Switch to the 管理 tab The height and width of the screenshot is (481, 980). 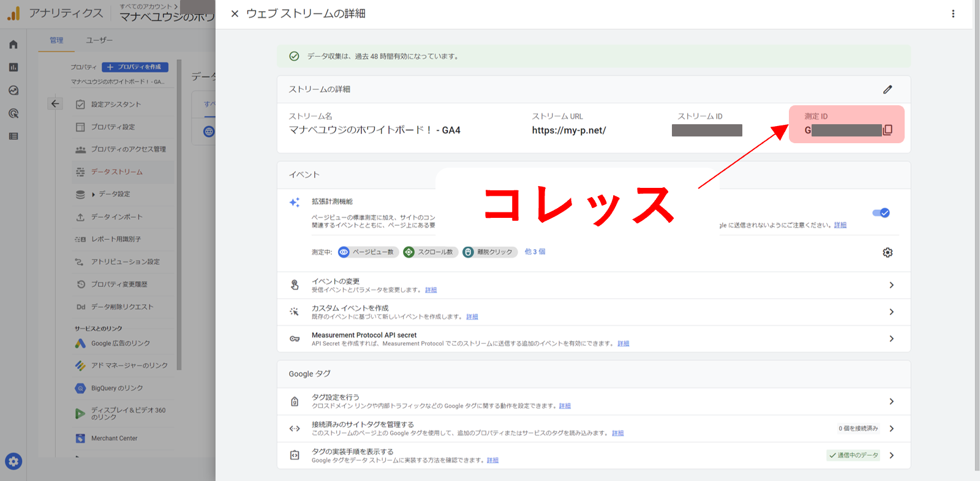pos(56,40)
